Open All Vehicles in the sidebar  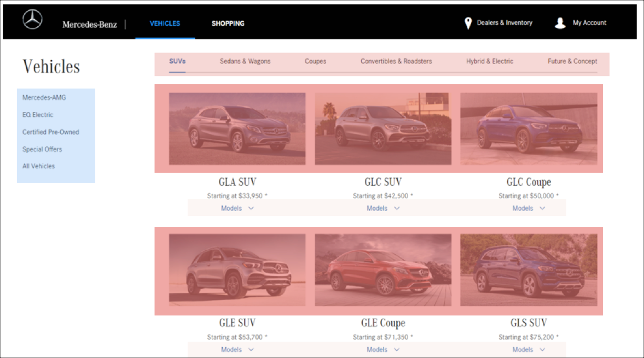tap(39, 166)
